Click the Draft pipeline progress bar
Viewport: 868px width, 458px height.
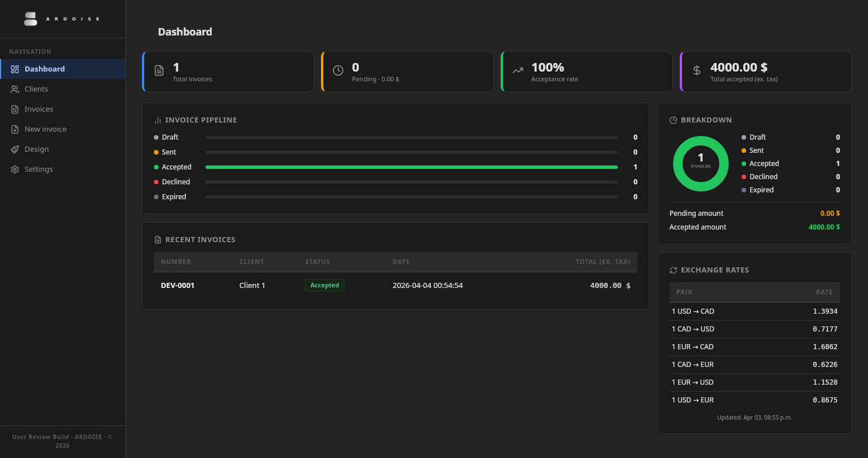(x=411, y=137)
